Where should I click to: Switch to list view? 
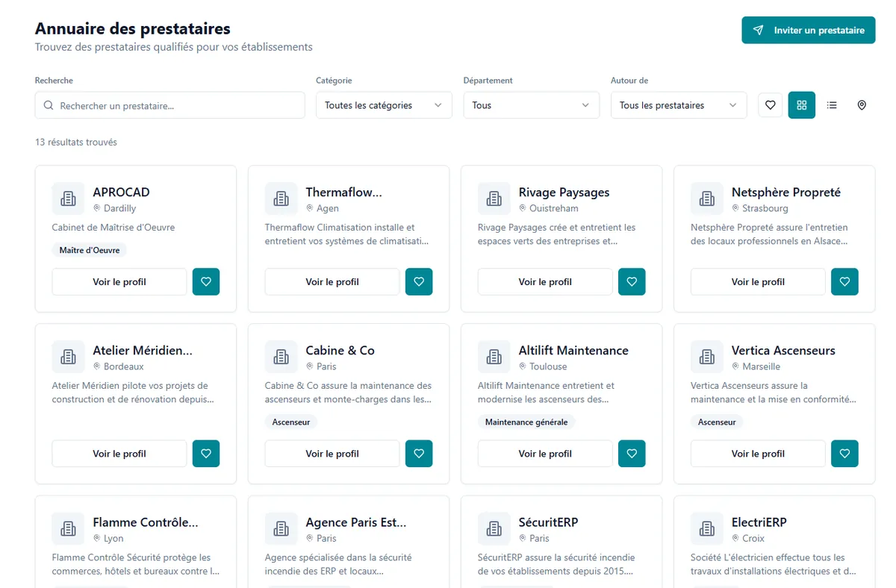coord(832,105)
